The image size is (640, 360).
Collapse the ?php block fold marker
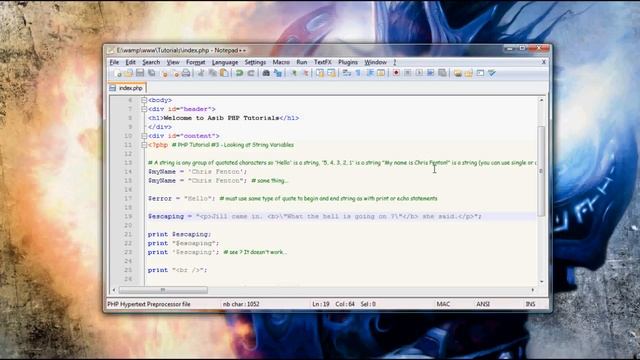tap(144, 145)
